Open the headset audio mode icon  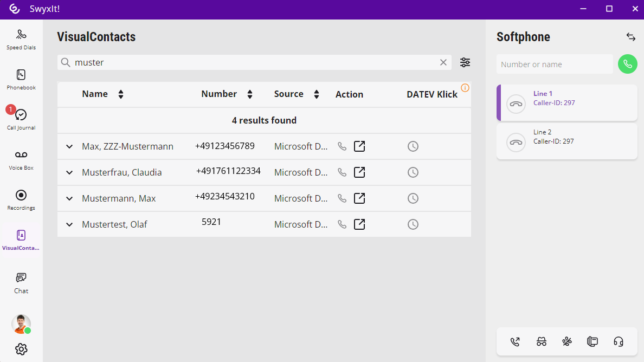pos(618,341)
